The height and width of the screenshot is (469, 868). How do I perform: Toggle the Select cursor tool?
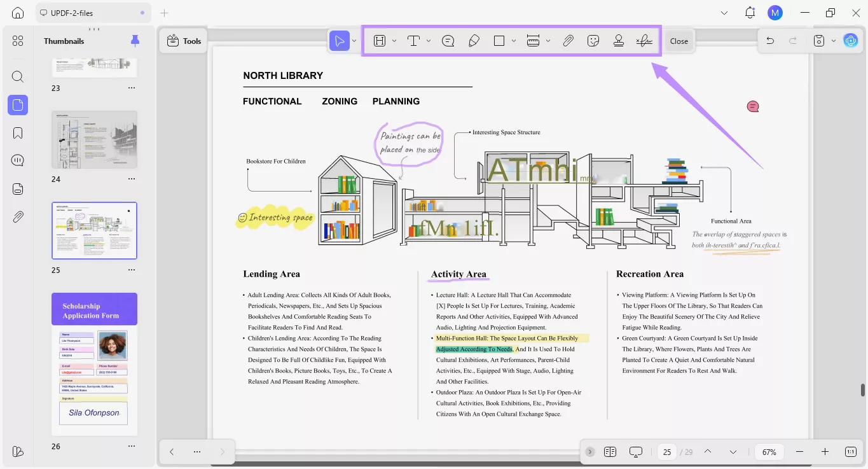(x=340, y=40)
